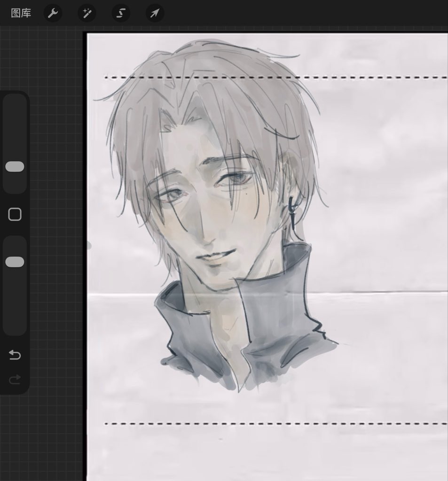Image resolution: width=448 pixels, height=481 pixels.
Task: Tap the square Modify button in sidebar
Action: [15, 214]
